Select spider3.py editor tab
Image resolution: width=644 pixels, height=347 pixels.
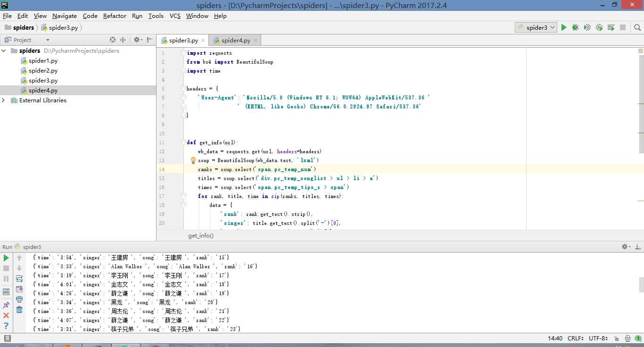[x=183, y=41]
